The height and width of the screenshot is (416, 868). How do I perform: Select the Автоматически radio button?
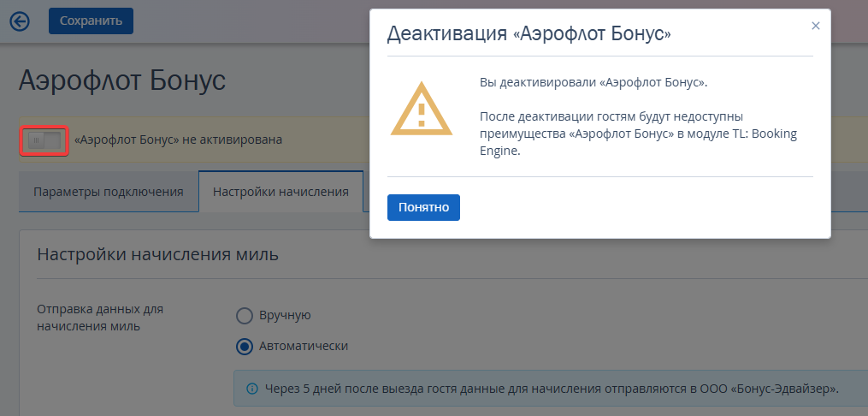tap(244, 346)
